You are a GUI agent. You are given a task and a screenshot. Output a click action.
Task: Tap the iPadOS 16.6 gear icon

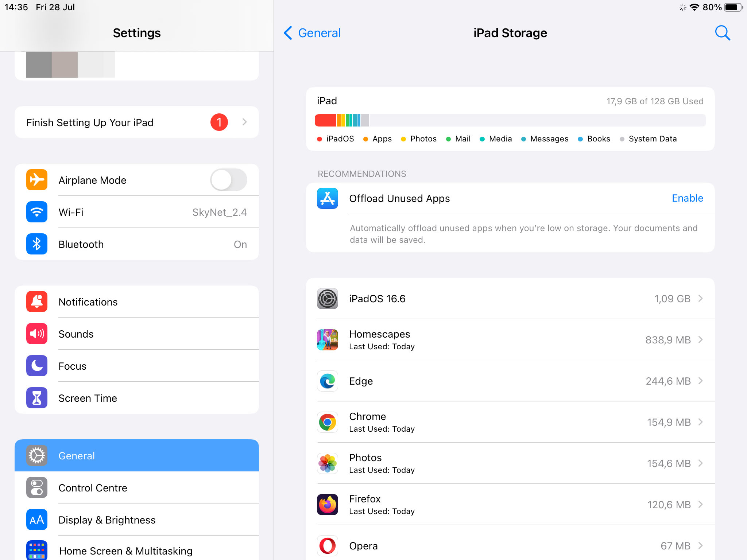tap(328, 299)
